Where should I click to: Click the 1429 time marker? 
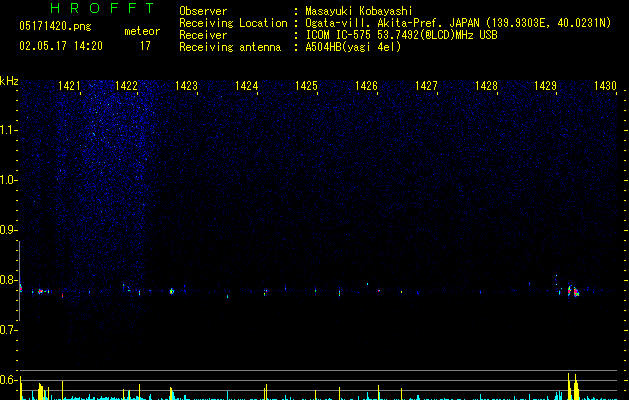[546, 86]
